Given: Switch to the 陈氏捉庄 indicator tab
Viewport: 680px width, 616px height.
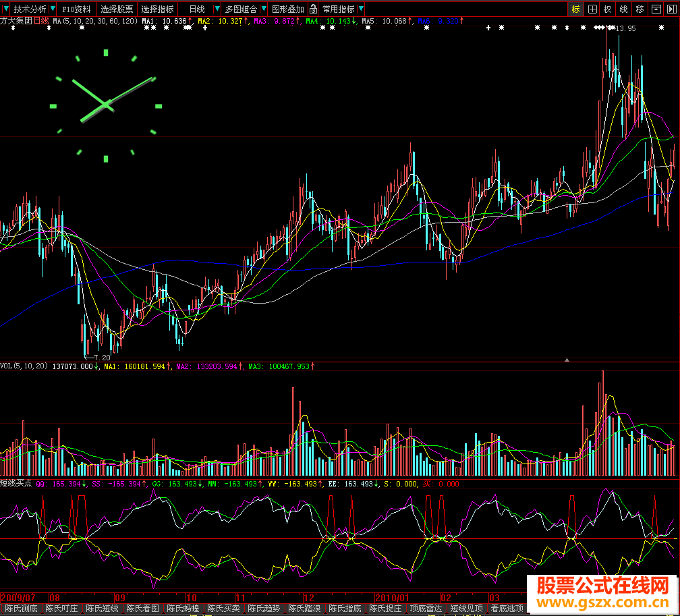Looking at the screenshot, I should point(386,609).
